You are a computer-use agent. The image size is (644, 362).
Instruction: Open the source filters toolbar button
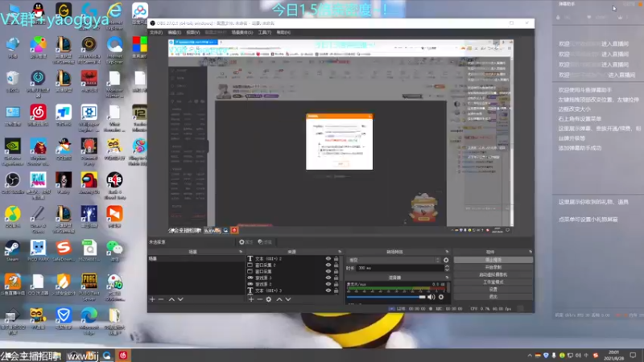265,242
